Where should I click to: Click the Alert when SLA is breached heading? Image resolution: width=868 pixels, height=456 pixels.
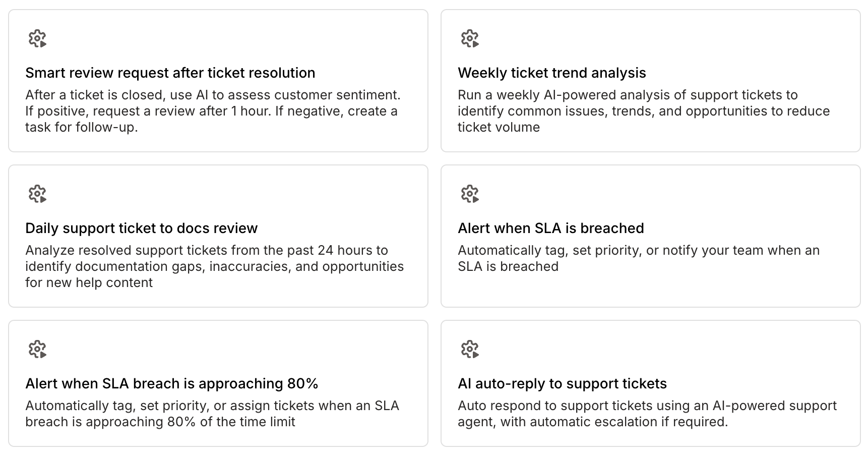[551, 228]
